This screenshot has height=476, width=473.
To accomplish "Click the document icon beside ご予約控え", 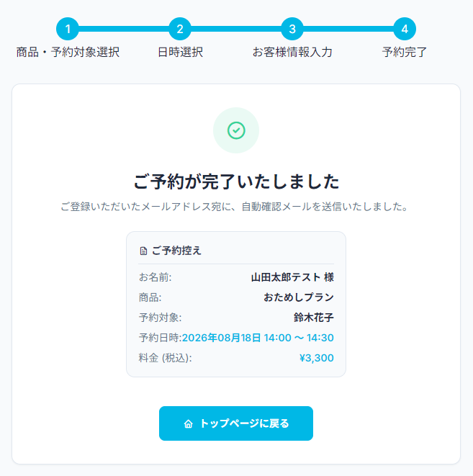I will click(143, 251).
